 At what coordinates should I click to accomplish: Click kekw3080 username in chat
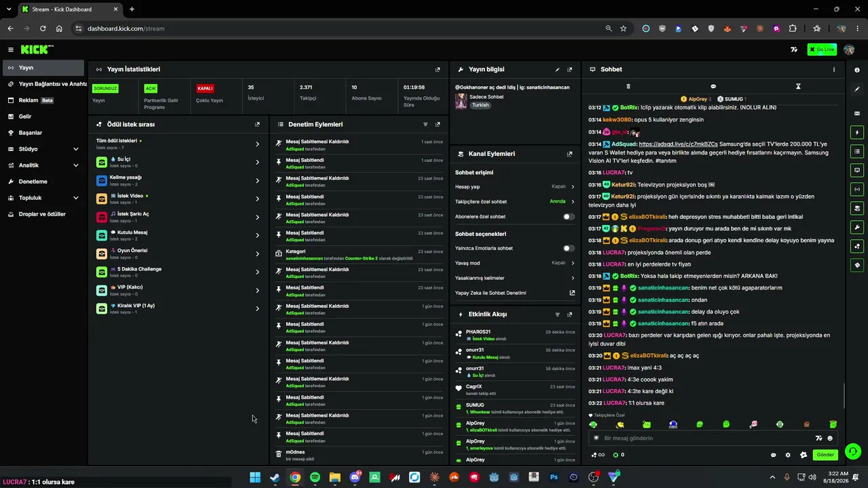(x=617, y=120)
